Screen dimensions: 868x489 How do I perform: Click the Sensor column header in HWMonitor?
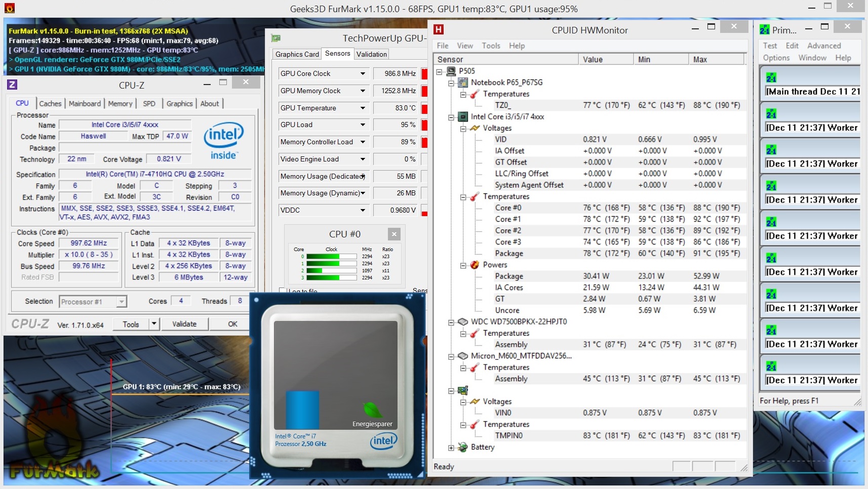[506, 59]
